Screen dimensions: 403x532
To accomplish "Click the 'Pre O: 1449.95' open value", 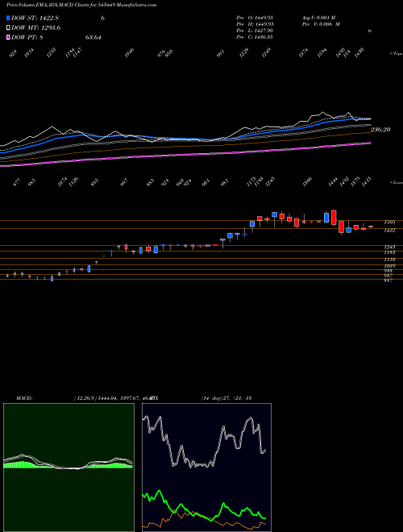I will click(255, 17).
